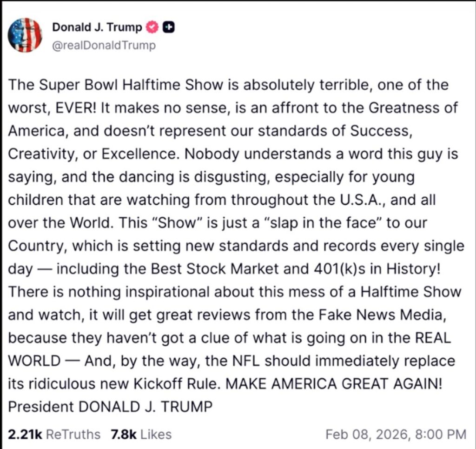Open the Likes label list
This screenshot has height=449, width=476.
(156, 434)
